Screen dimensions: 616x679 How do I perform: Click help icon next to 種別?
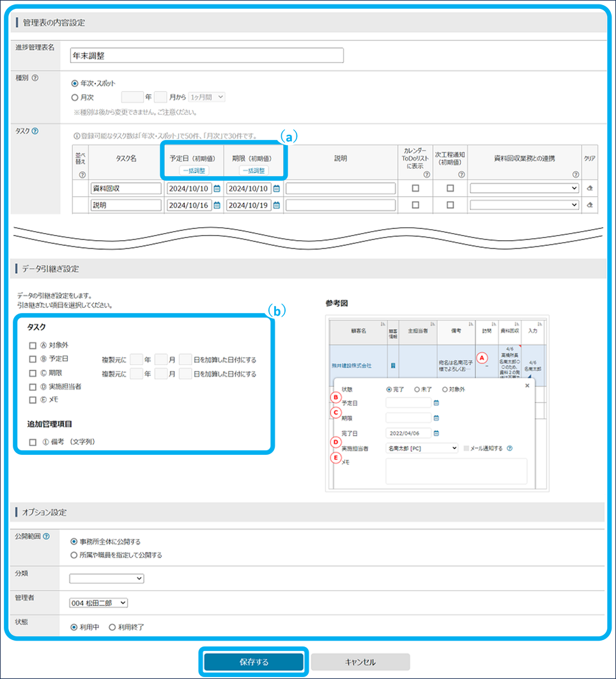[35, 78]
